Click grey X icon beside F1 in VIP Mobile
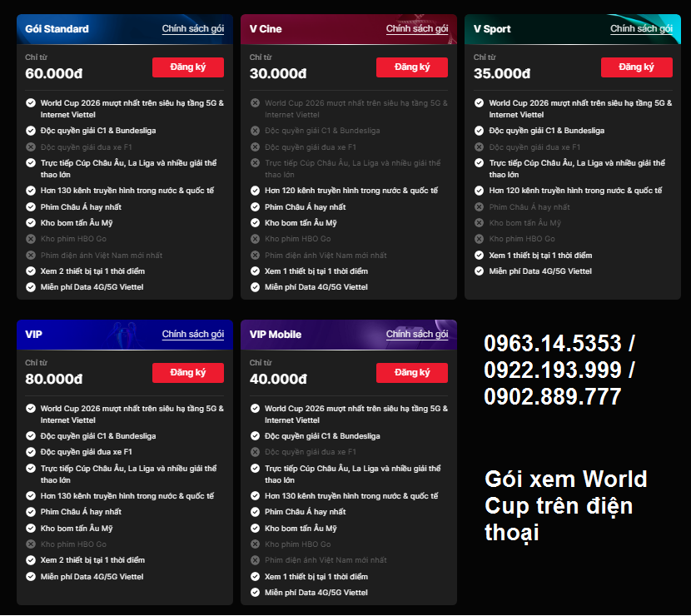The height and width of the screenshot is (616, 691). tap(255, 452)
